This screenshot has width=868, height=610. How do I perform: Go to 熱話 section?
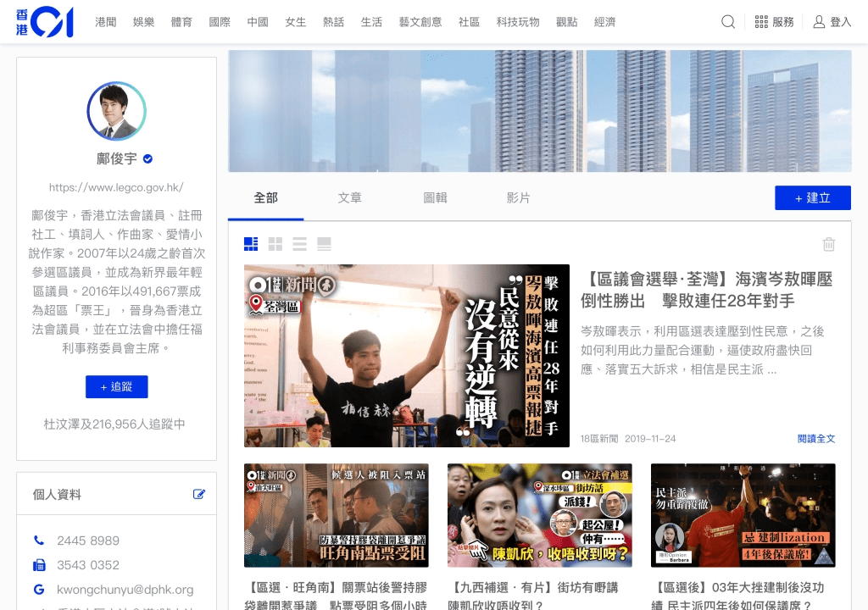[333, 22]
